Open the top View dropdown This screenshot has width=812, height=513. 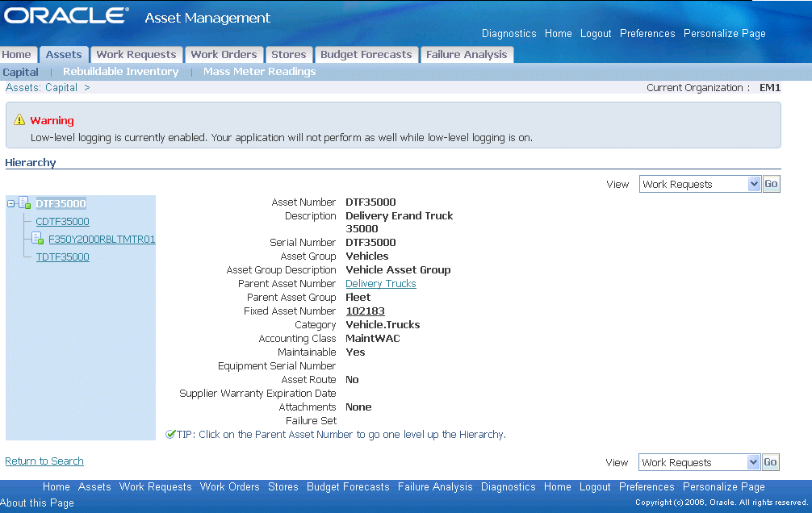[x=700, y=184]
